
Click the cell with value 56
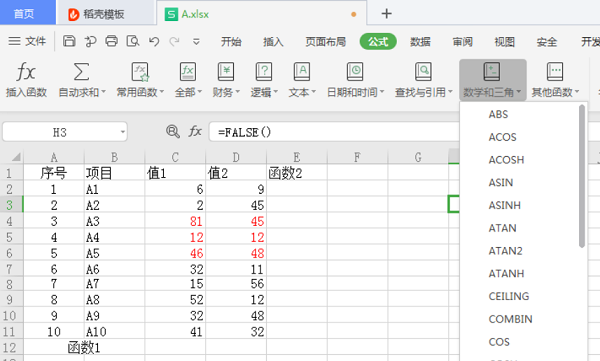(x=236, y=284)
